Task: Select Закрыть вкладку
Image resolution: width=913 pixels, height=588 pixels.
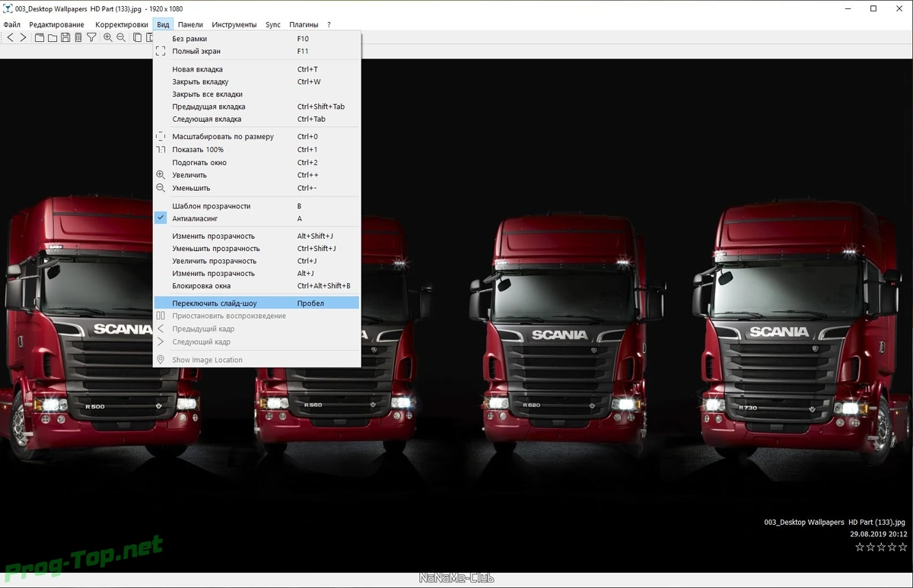Action: point(256,81)
